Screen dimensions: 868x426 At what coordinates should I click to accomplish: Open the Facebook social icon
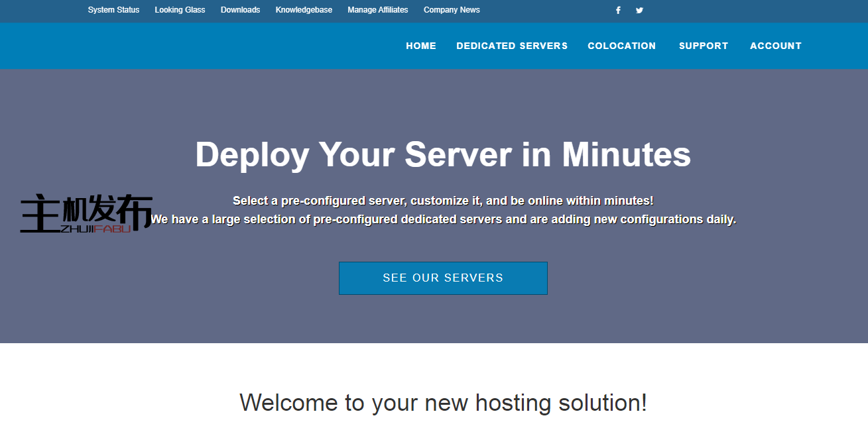pyautogui.click(x=618, y=10)
